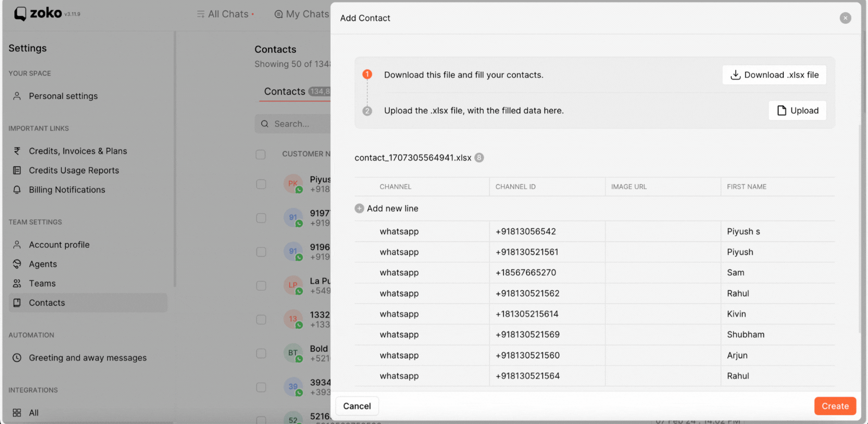Tick the checkbox for the 9197 contact row
The width and height of the screenshot is (868, 424).
tap(261, 218)
